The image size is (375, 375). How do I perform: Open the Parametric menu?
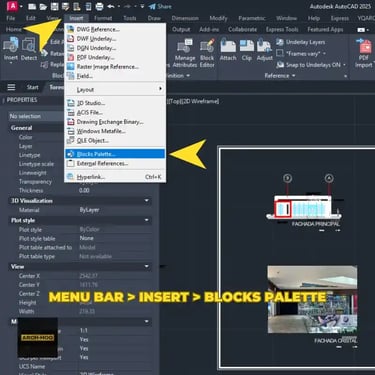pos(252,18)
